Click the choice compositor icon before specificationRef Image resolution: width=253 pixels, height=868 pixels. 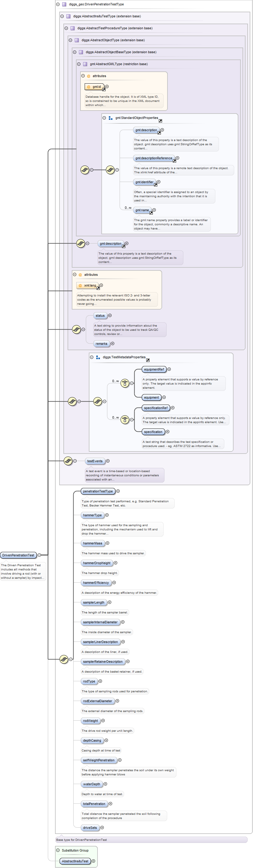[125, 419]
